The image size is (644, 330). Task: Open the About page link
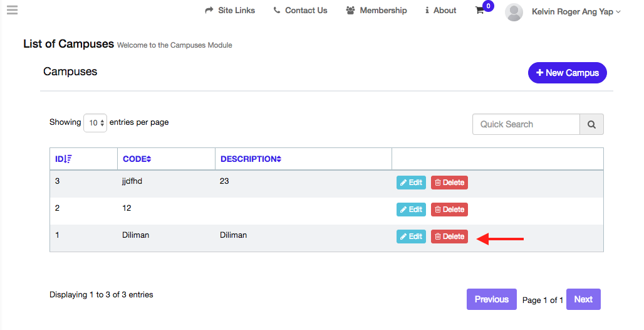440,11
